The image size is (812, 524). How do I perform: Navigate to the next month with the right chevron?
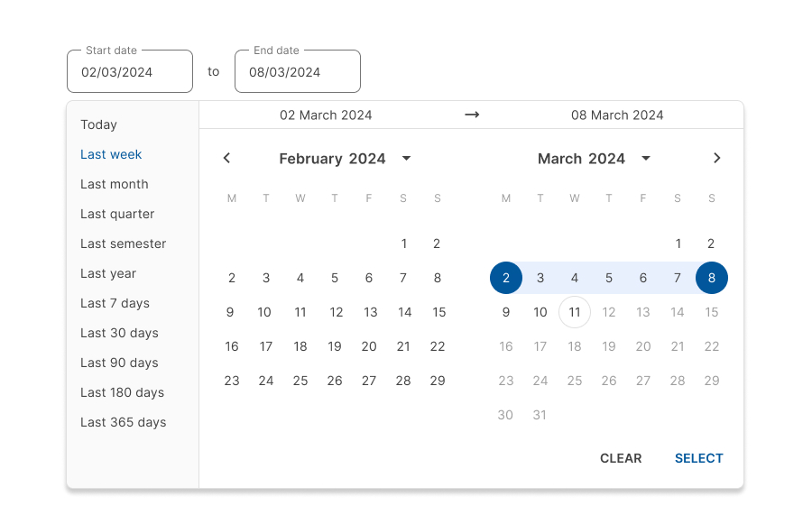click(x=717, y=158)
